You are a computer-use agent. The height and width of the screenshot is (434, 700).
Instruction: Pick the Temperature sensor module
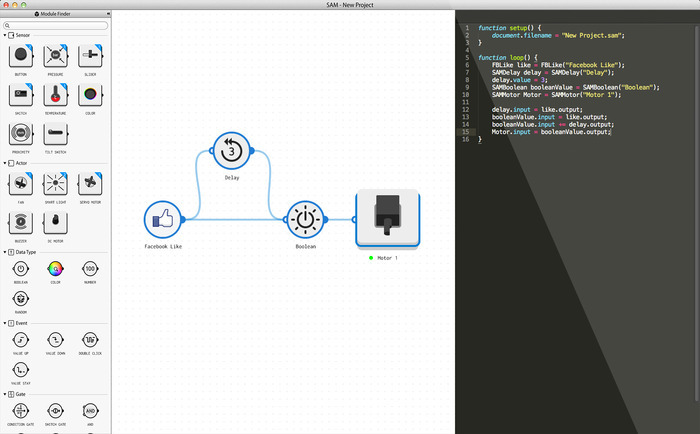coord(56,95)
